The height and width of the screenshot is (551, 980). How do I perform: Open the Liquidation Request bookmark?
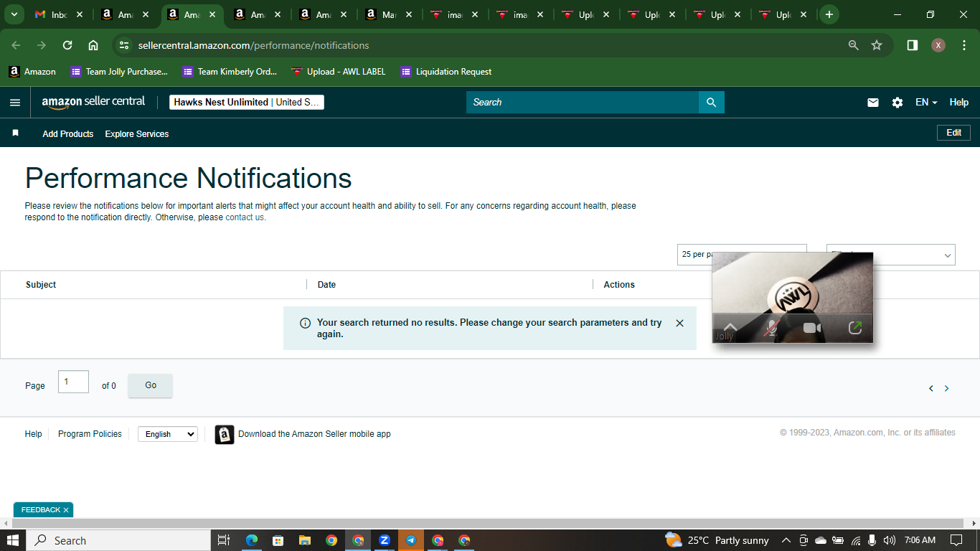[446, 72]
